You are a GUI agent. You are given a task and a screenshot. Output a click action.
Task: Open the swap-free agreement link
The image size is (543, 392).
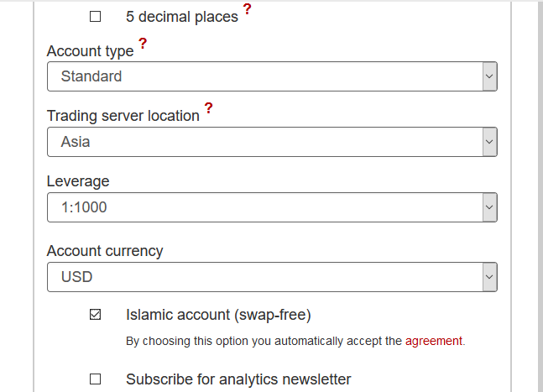[x=434, y=341]
